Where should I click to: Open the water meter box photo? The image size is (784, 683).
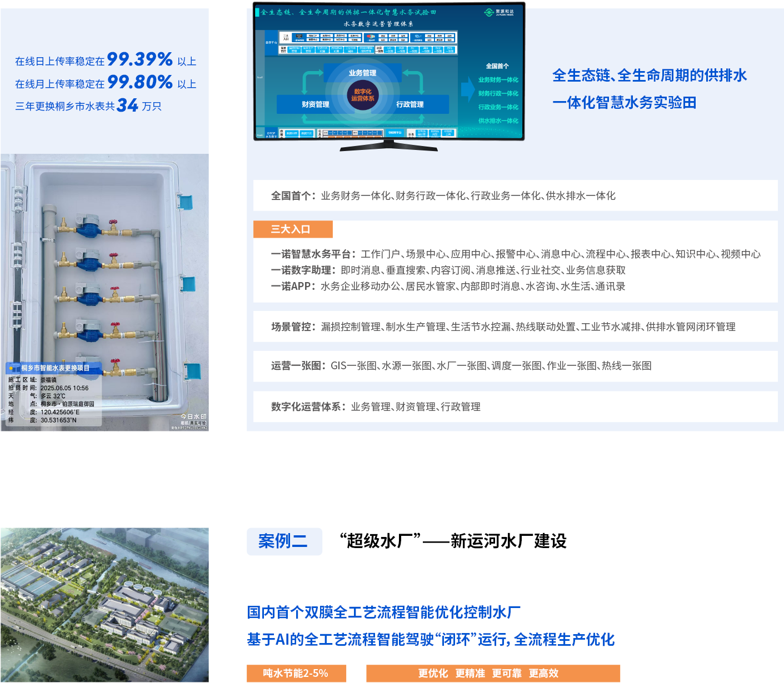pos(105,293)
